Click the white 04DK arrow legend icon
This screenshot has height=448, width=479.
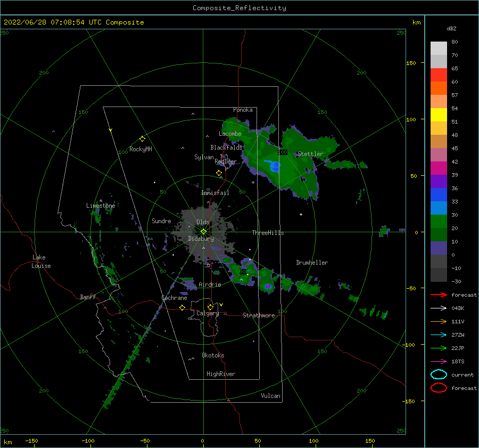click(439, 308)
